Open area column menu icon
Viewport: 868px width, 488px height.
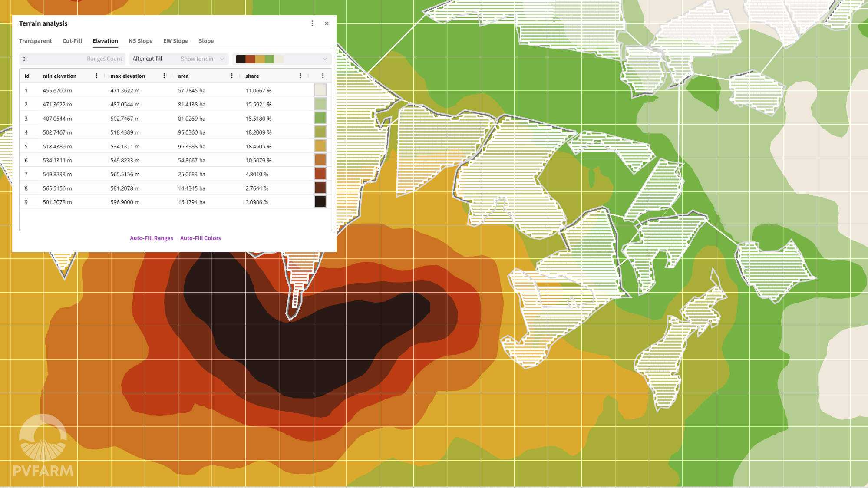[232, 76]
